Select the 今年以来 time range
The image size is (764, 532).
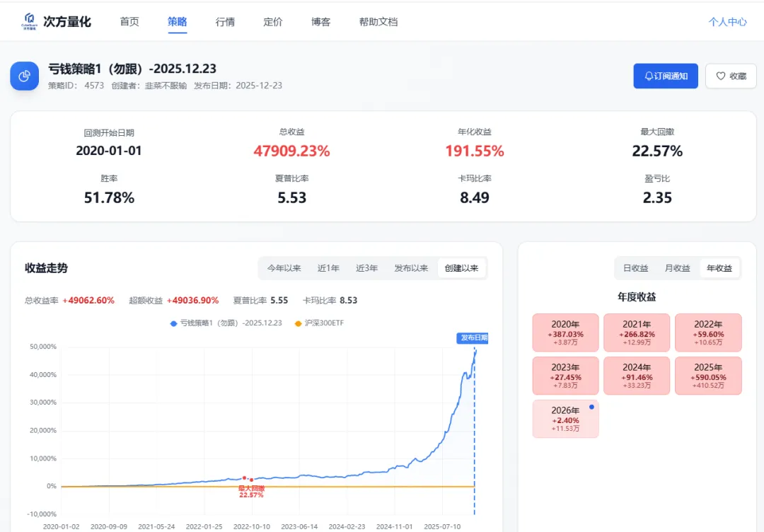(284, 268)
